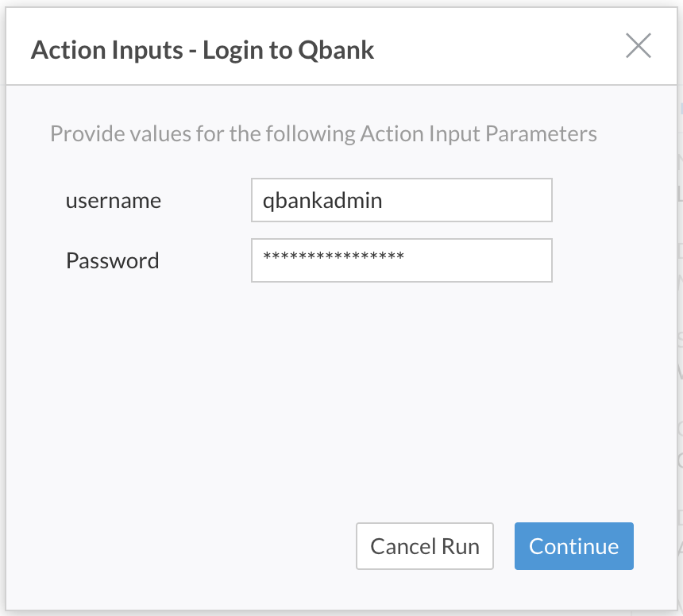Click the 'username' field label
683x616 pixels.
click(x=114, y=201)
